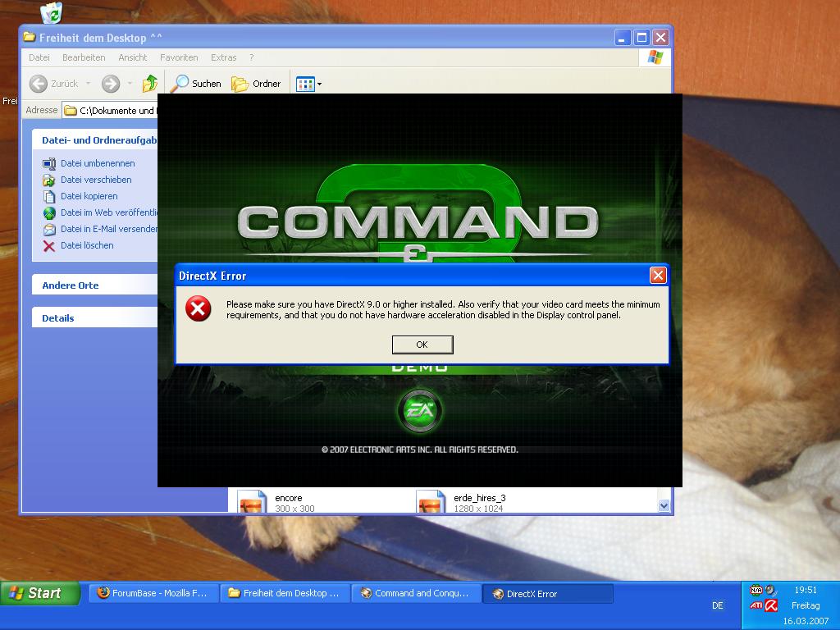Click Datei umbenennen task link
Viewport: 840px width, 630px height.
click(98, 163)
